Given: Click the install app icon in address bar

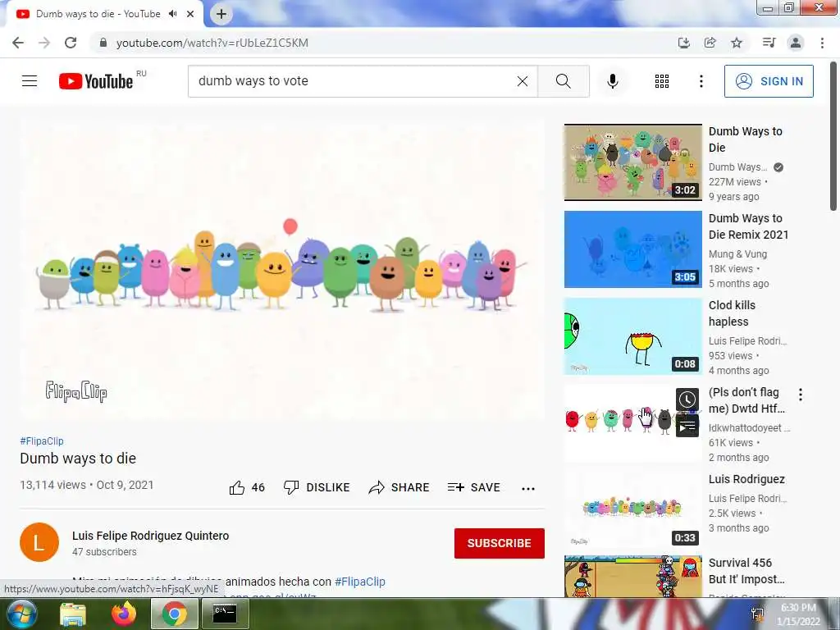Looking at the screenshot, I should pos(683,43).
